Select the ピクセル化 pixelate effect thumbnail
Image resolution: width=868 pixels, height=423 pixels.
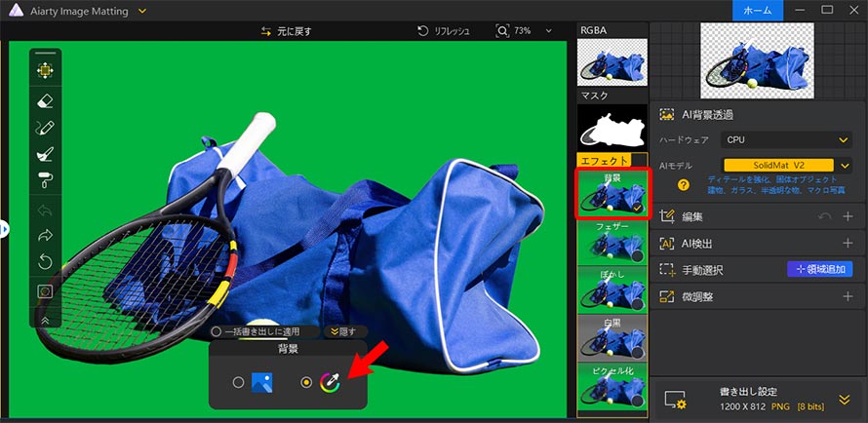pos(612,386)
